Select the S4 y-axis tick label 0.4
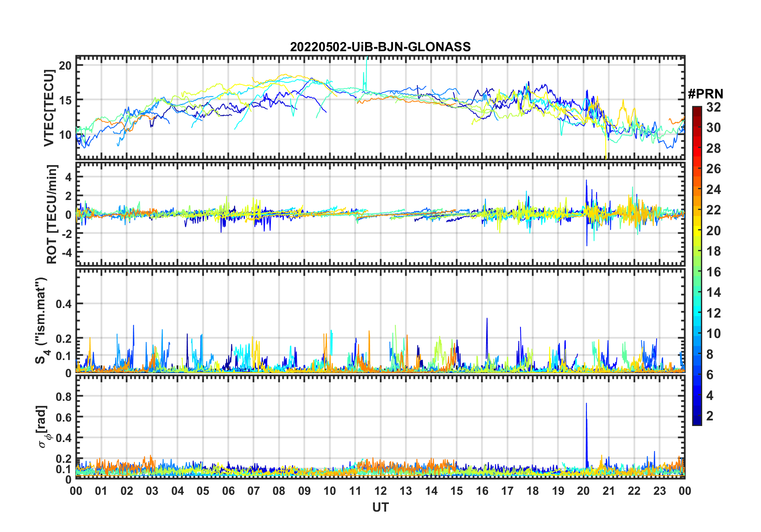The image size is (761, 532). pos(64,304)
